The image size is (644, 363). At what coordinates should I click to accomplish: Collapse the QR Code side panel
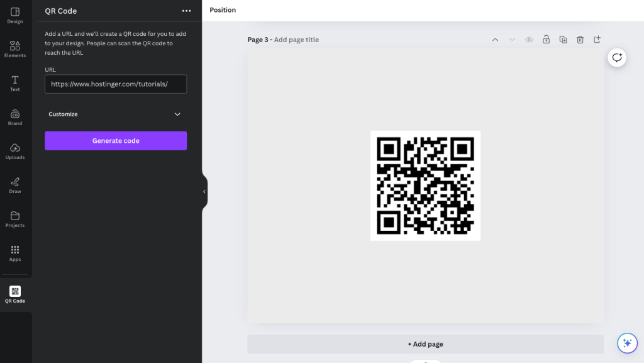tap(204, 191)
